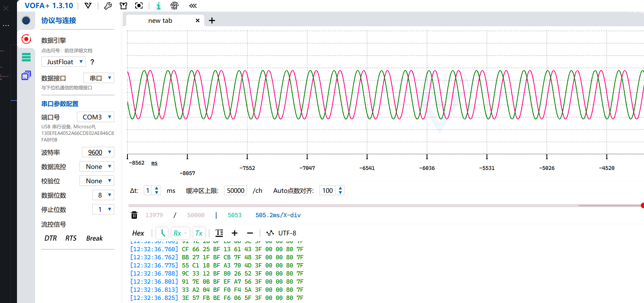Open the wrench settings tool

(x=108, y=5)
